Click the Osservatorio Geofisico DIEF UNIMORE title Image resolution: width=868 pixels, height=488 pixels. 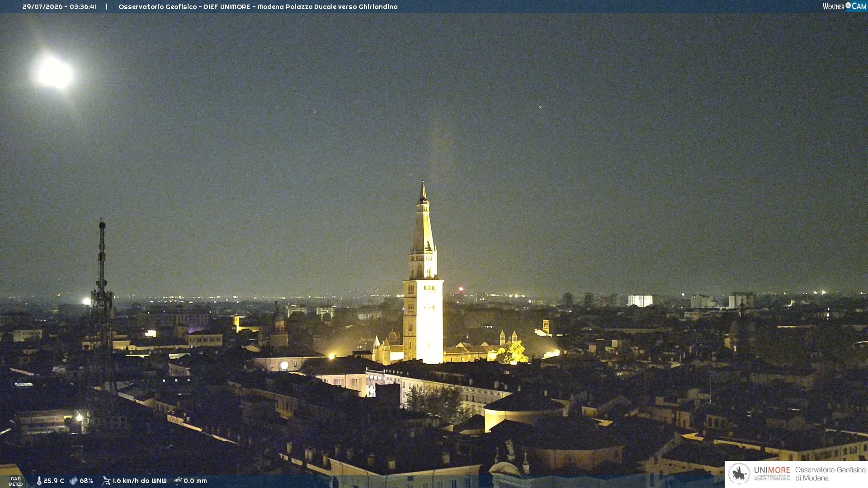coord(258,7)
